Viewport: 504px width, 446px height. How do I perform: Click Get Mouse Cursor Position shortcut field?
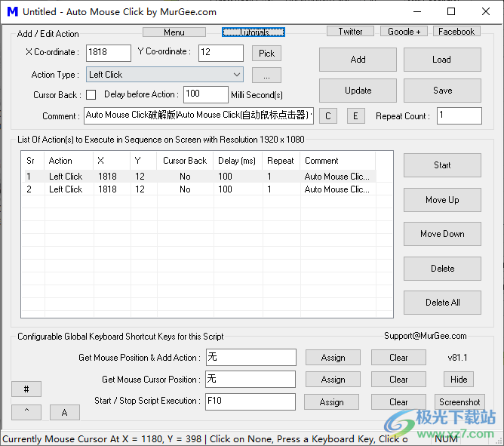click(x=250, y=379)
